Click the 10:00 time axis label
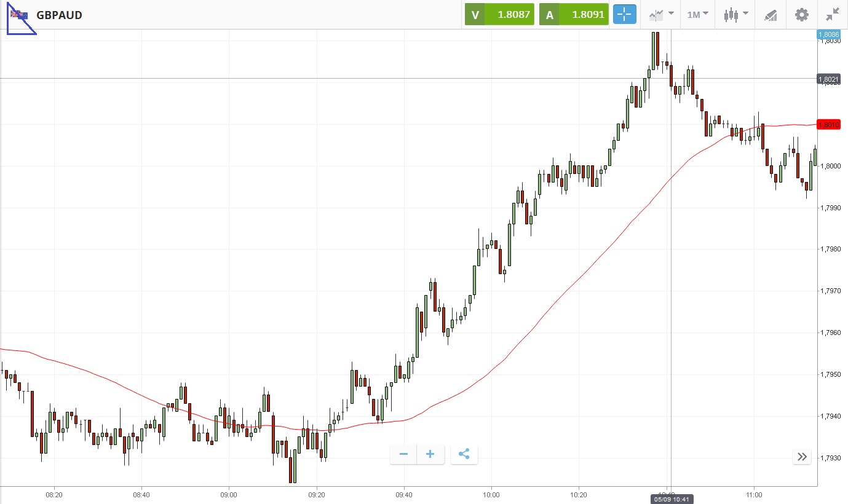The height and width of the screenshot is (504, 848). point(491,494)
